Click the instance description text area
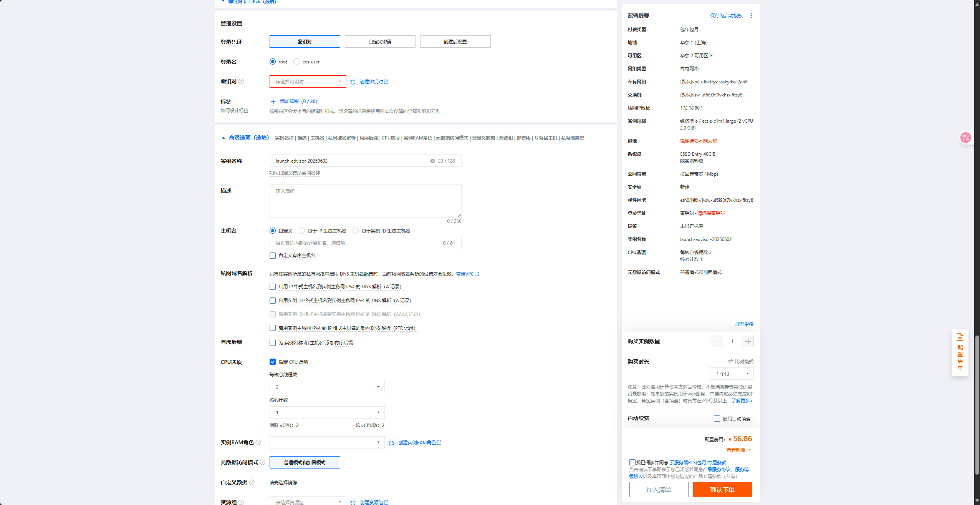Image resolution: width=980 pixels, height=505 pixels. click(x=365, y=201)
